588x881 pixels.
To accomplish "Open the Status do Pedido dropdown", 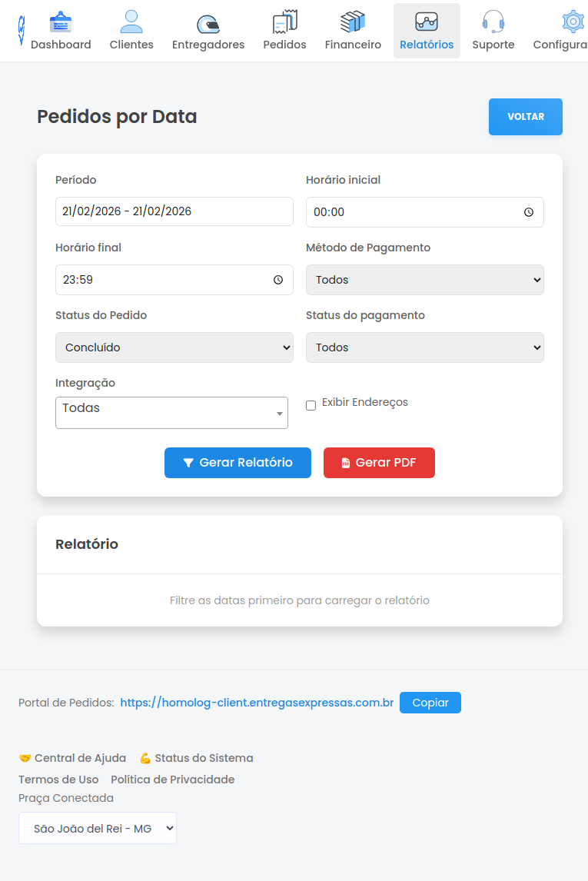I will pos(174,347).
